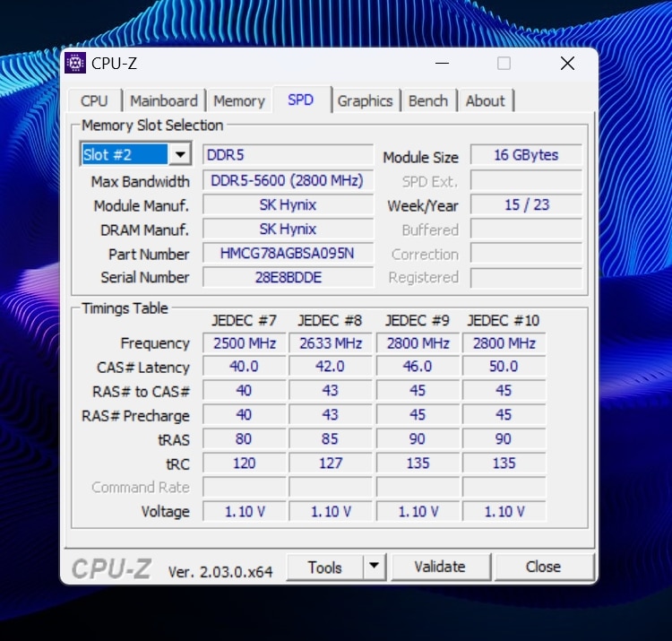The width and height of the screenshot is (672, 641).
Task: Go to the Graphics tab
Action: 365,101
